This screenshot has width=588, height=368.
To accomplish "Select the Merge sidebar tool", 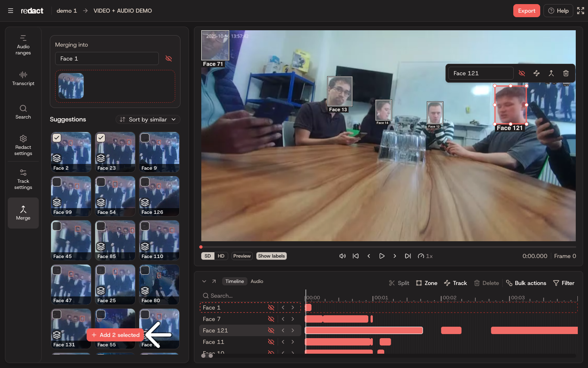I will tap(23, 213).
